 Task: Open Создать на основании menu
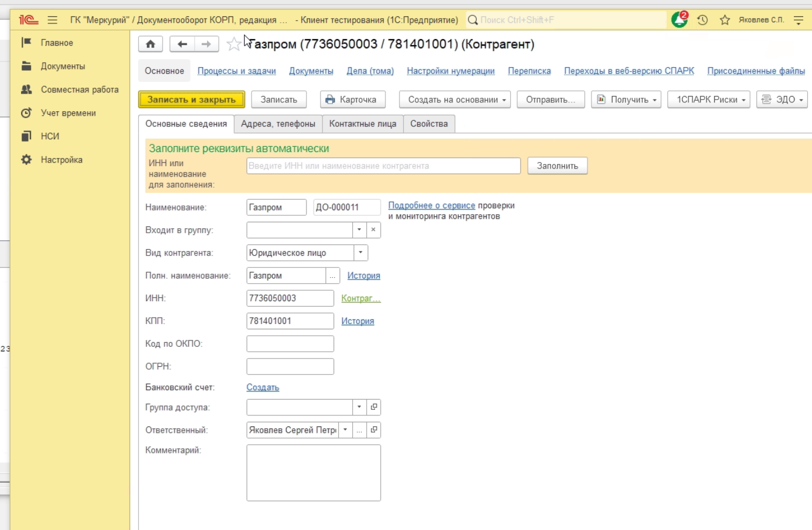coord(455,99)
